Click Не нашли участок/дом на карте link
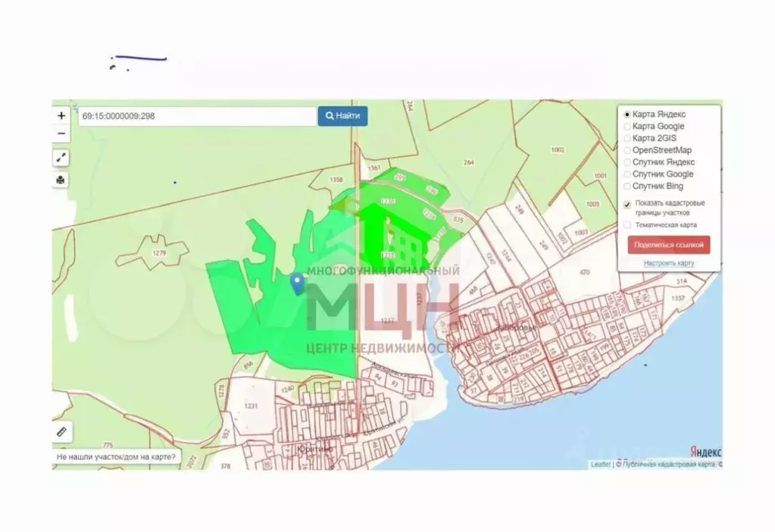Viewport: 775px width, 532px height. pyautogui.click(x=116, y=458)
